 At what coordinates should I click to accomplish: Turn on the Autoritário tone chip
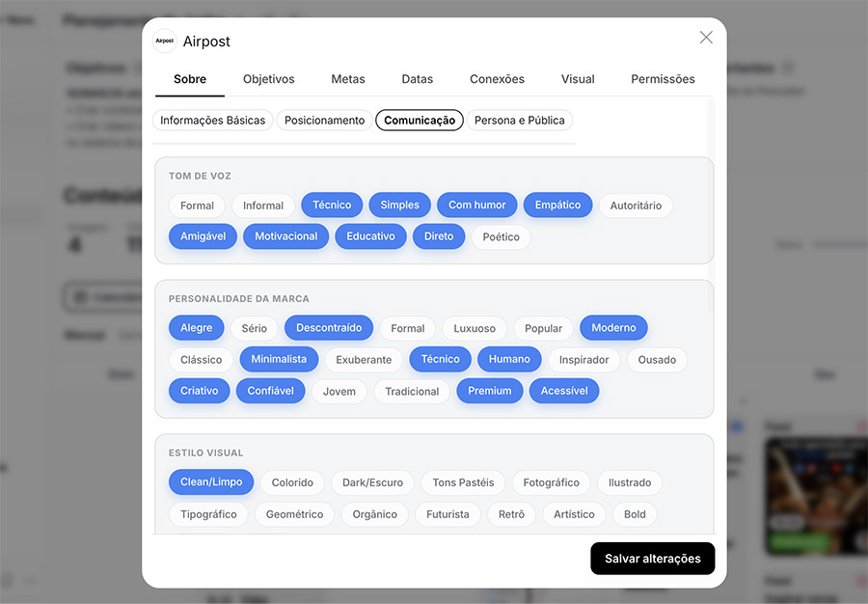[636, 206]
